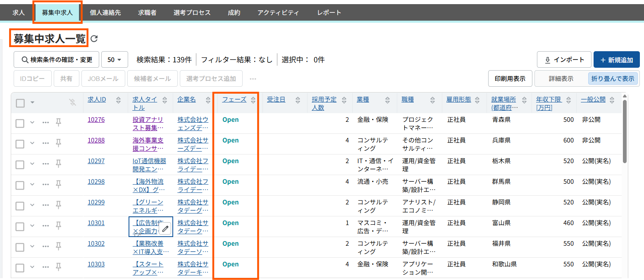Viewport: 644px width, 280px height.
Task: Open the toolbar overflow ellipsis menu
Action: (253, 78)
